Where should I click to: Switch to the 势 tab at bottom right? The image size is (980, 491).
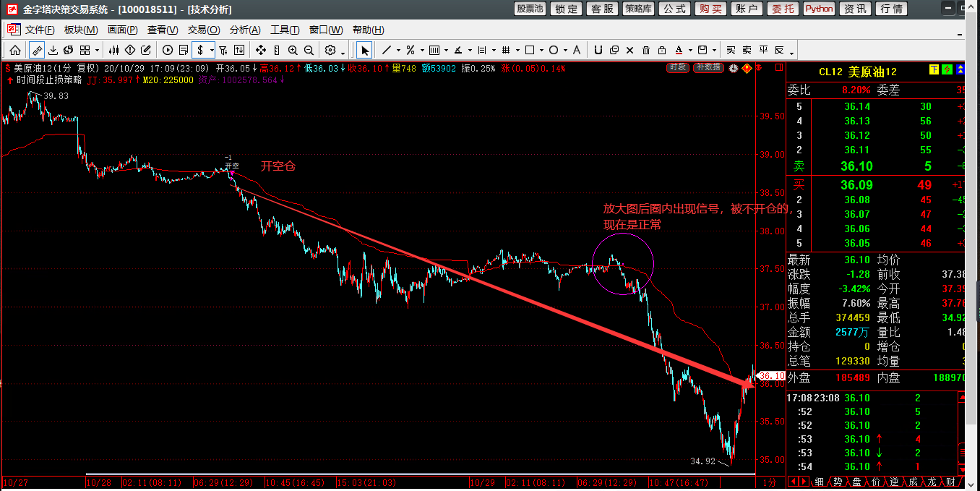click(837, 482)
